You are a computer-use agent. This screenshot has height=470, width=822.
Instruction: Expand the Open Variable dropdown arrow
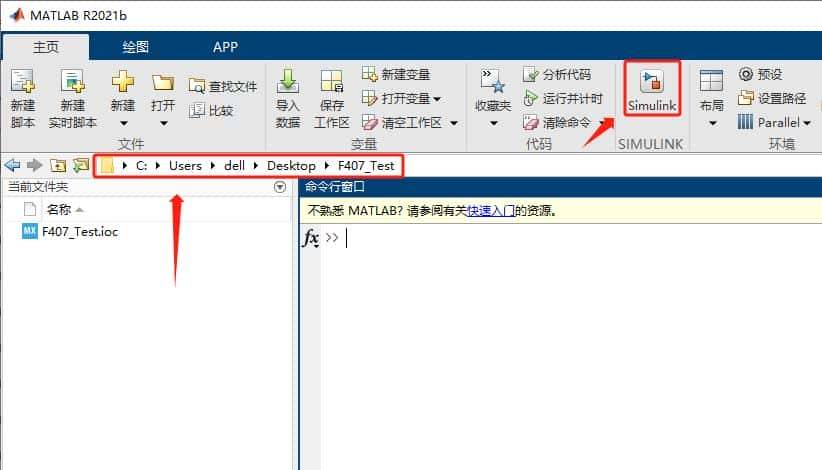click(437, 99)
